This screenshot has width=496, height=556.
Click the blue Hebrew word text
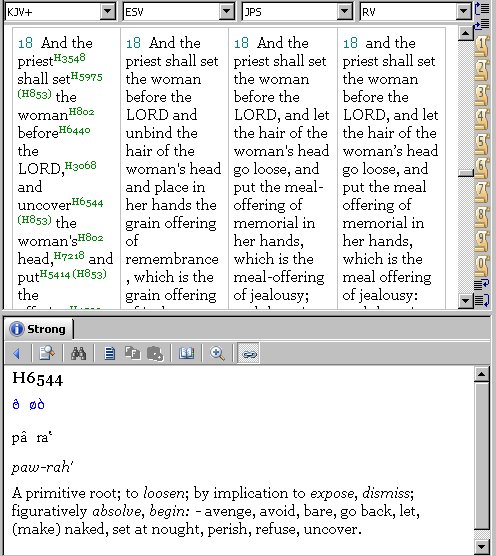point(28,405)
